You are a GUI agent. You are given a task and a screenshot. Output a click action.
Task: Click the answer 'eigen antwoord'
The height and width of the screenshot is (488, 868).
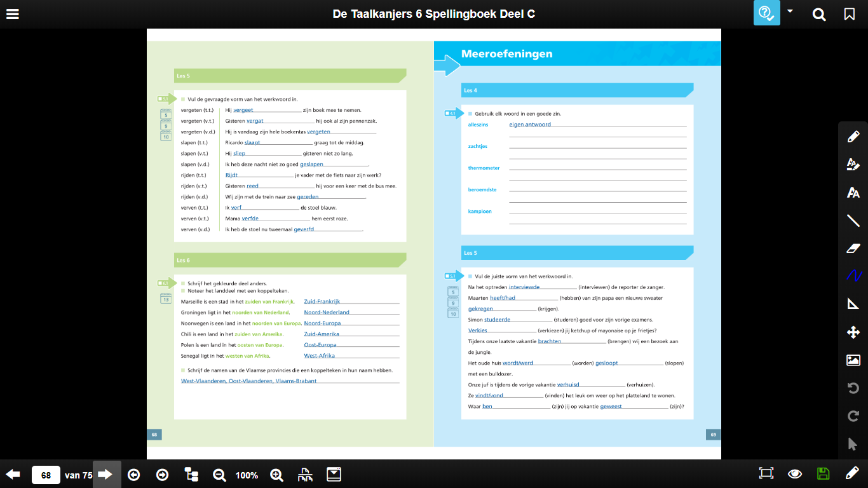point(530,125)
